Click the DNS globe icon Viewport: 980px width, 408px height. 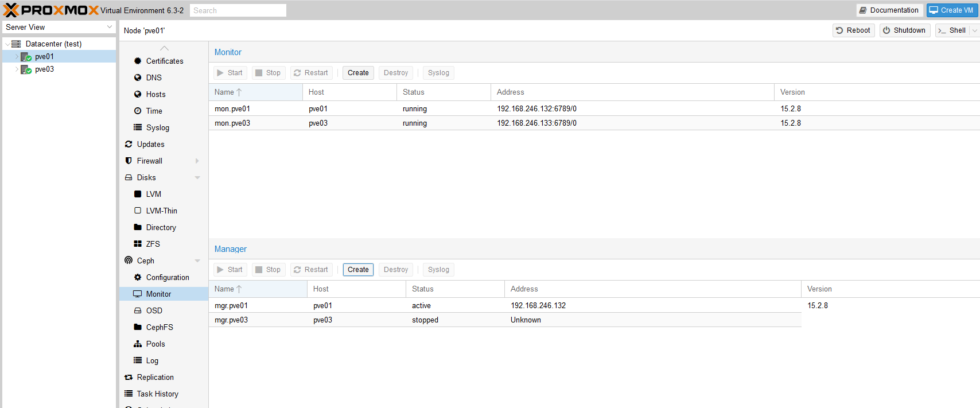click(138, 77)
